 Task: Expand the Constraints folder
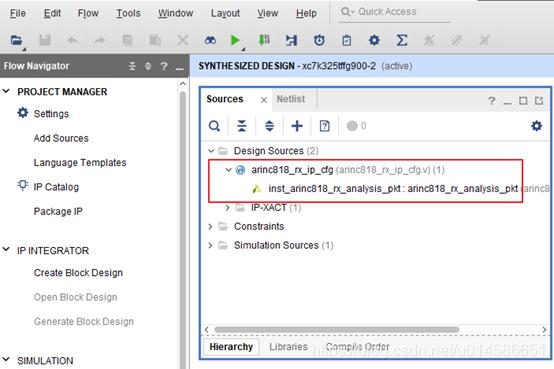[211, 226]
